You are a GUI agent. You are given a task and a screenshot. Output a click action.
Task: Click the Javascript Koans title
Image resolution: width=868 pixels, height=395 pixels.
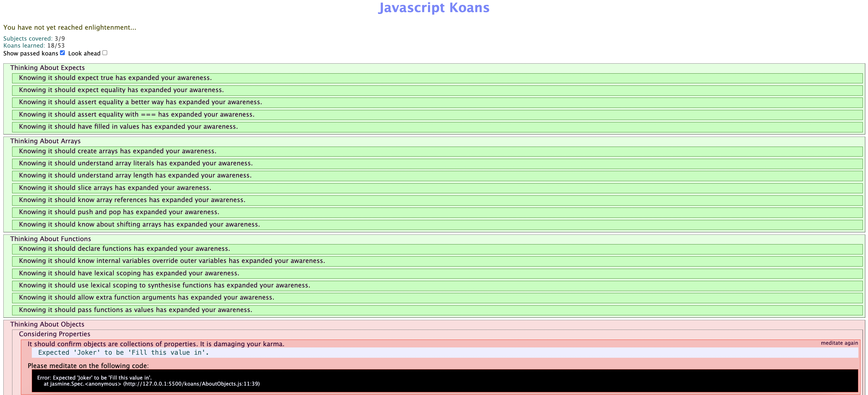[x=434, y=8]
